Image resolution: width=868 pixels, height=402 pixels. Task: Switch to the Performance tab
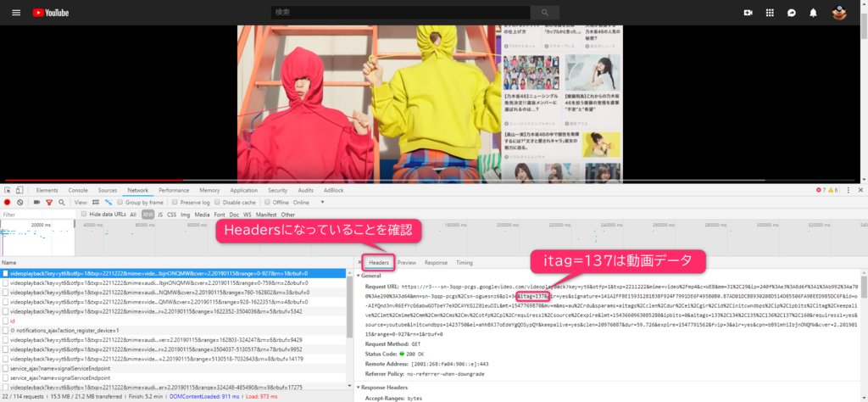174,190
